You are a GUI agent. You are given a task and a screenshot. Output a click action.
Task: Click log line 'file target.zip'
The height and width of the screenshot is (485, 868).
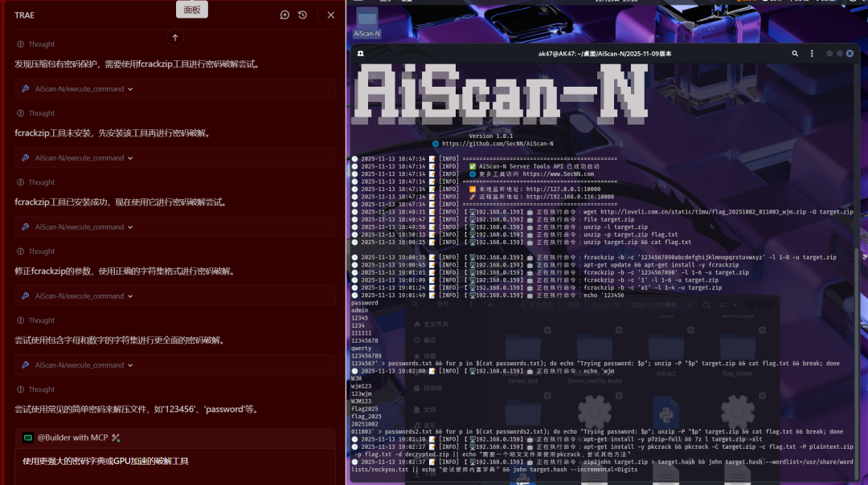coord(608,219)
